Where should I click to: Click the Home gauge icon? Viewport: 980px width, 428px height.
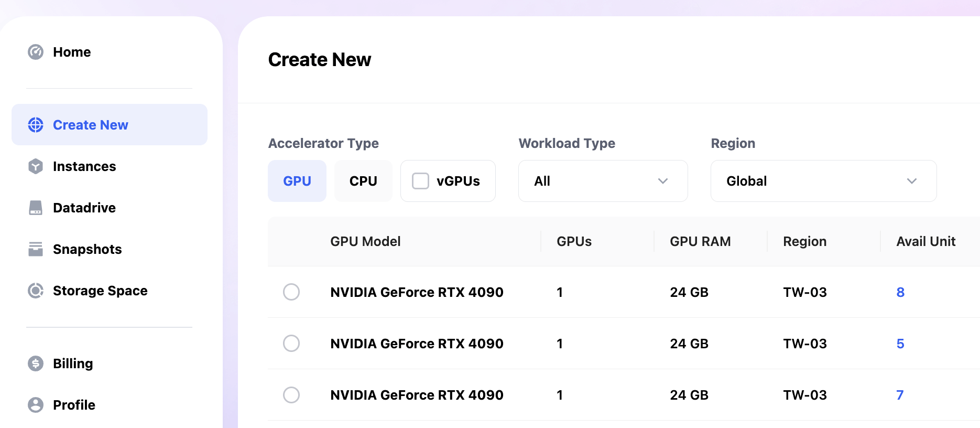coord(36,52)
